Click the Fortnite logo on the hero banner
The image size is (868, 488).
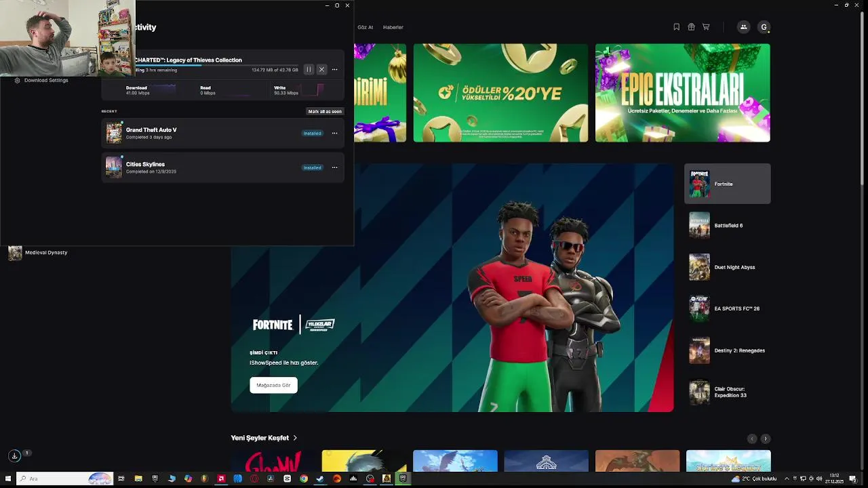pos(273,325)
